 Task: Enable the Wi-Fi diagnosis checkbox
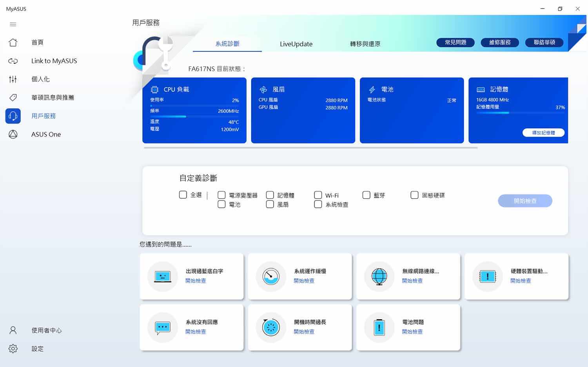coord(318,195)
